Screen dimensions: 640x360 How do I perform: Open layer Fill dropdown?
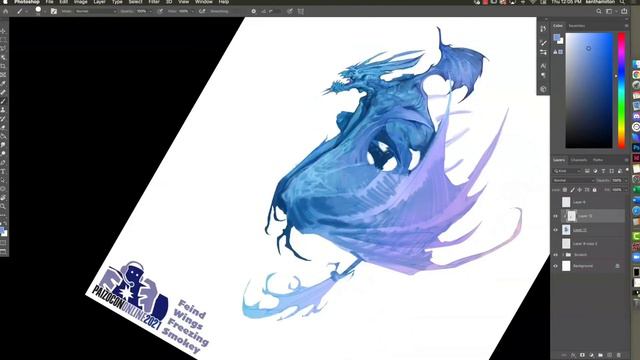(626, 190)
